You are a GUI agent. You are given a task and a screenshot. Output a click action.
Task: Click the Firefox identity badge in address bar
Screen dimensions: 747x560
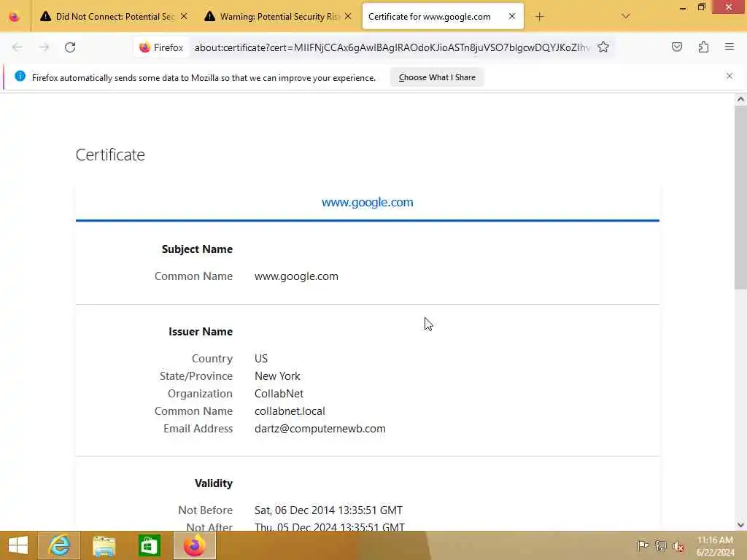[x=161, y=47]
